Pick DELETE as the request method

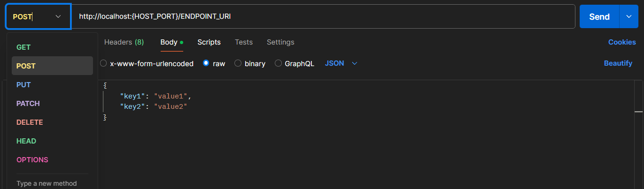pos(30,122)
